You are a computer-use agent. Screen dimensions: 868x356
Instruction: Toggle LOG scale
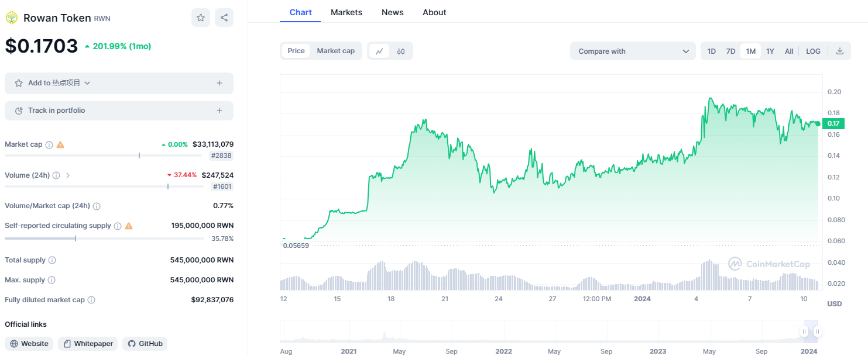coord(813,51)
